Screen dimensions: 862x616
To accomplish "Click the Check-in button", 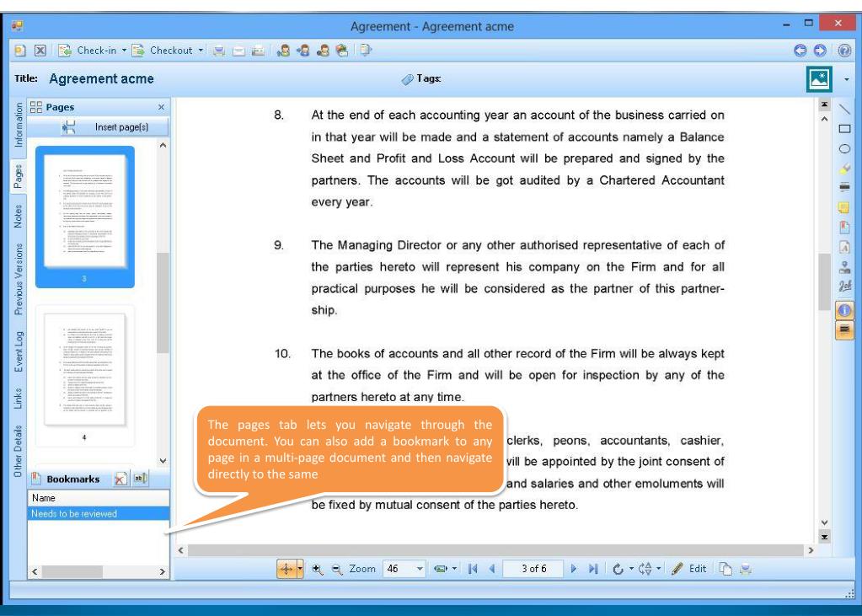I will [88, 51].
